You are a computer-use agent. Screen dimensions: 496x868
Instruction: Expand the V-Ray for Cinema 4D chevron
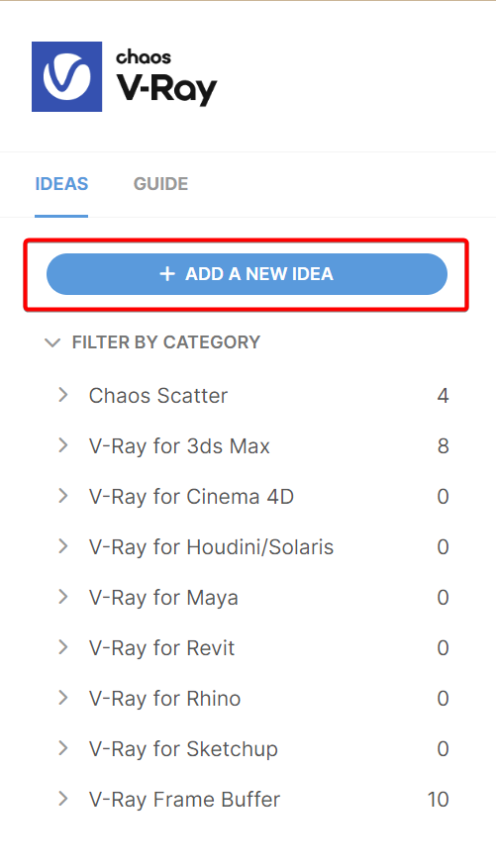pyautogui.click(x=63, y=496)
